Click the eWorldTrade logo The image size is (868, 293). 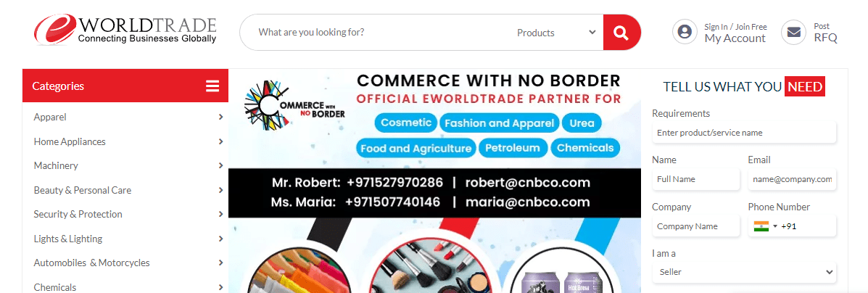click(x=125, y=30)
